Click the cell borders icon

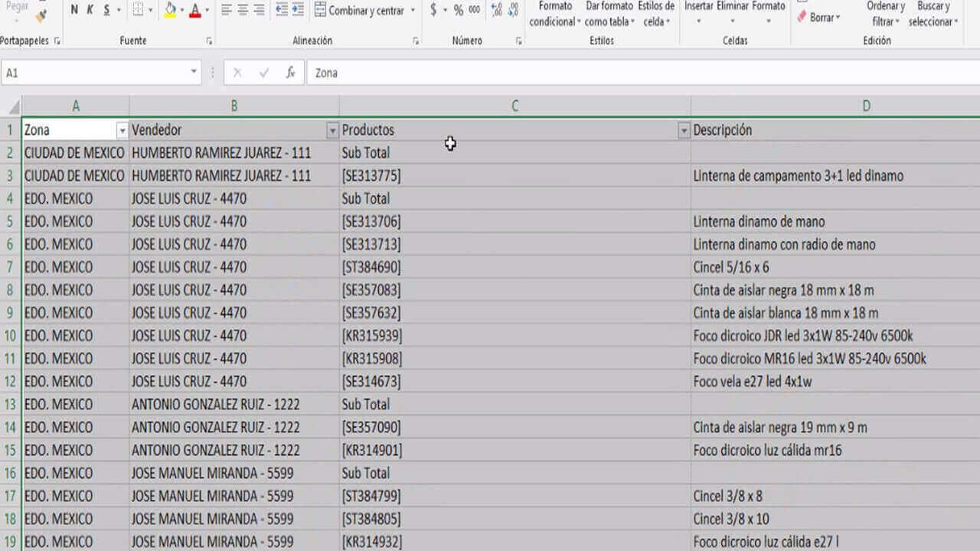pyautogui.click(x=136, y=10)
